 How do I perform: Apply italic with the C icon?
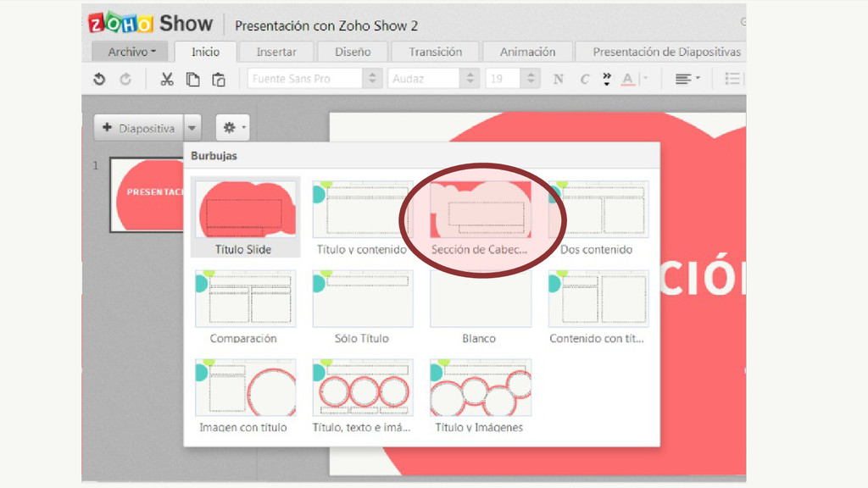pyautogui.click(x=584, y=79)
